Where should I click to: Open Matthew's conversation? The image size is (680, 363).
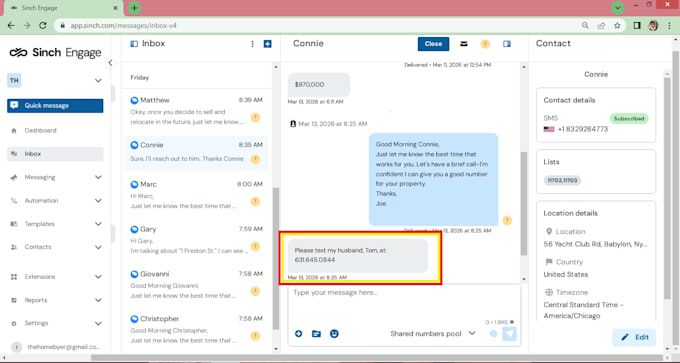[196, 111]
